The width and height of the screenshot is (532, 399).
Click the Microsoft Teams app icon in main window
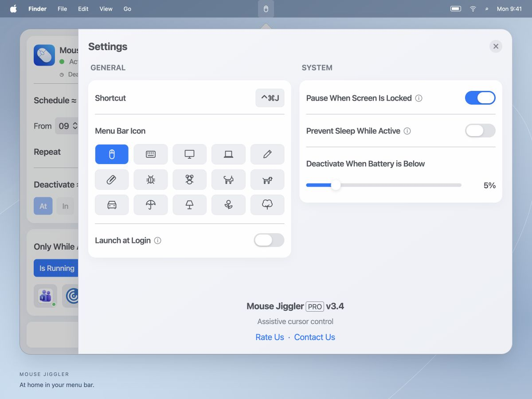click(x=45, y=296)
